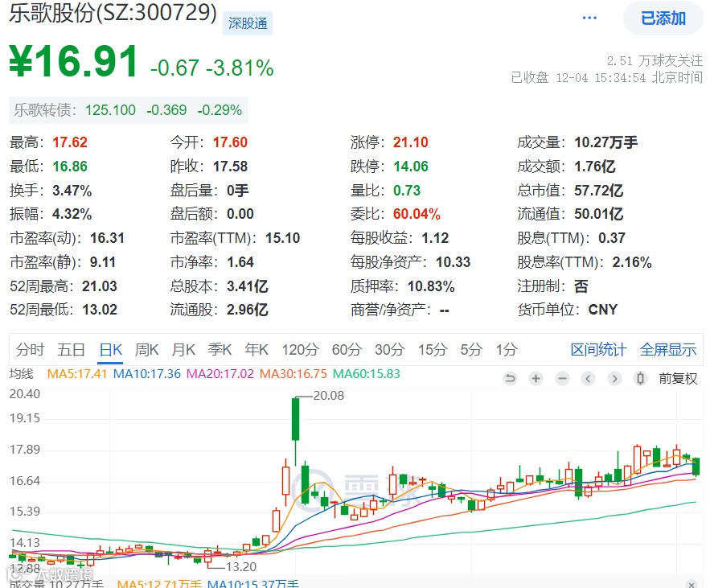Open 区间统计 range statistics
Screen dimensions: 710x588
[598, 350]
